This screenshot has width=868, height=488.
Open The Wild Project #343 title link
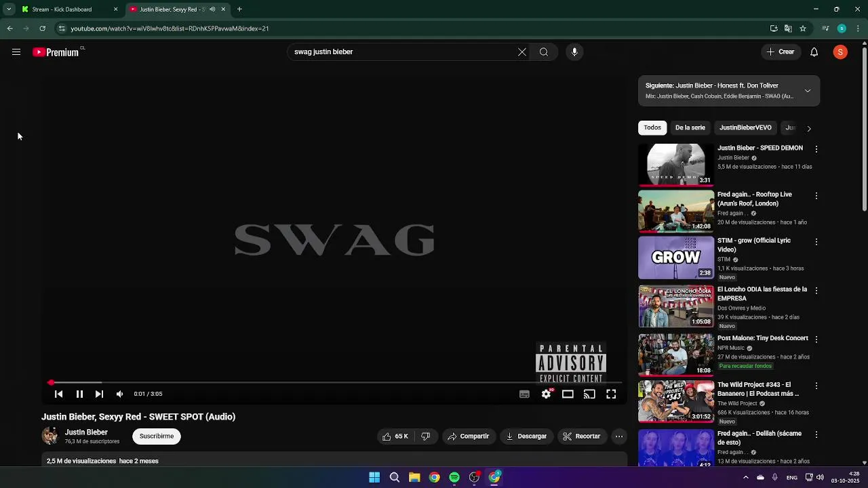click(758, 389)
